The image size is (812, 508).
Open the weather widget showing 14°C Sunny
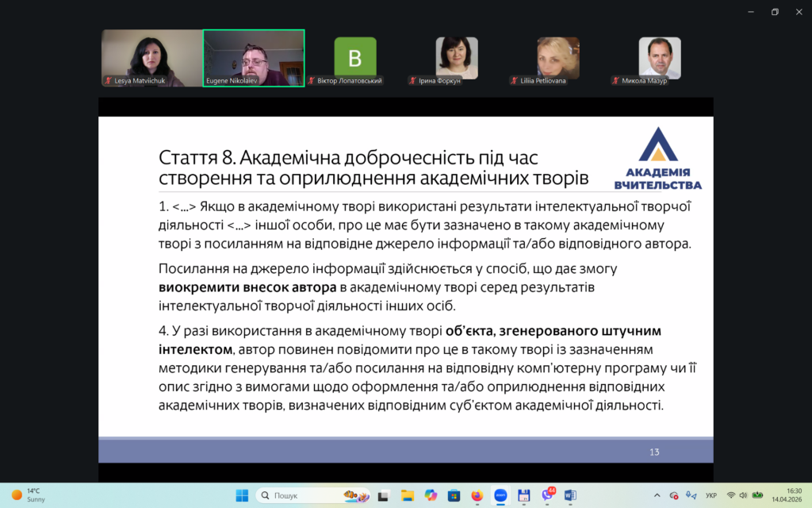tap(29, 495)
